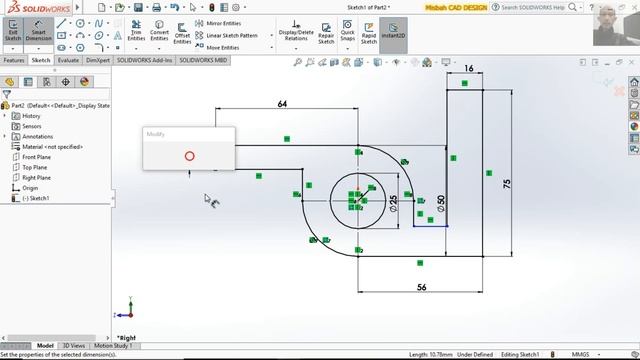Toggle Rapid Sketch
The image size is (640, 360).
pos(369,33)
